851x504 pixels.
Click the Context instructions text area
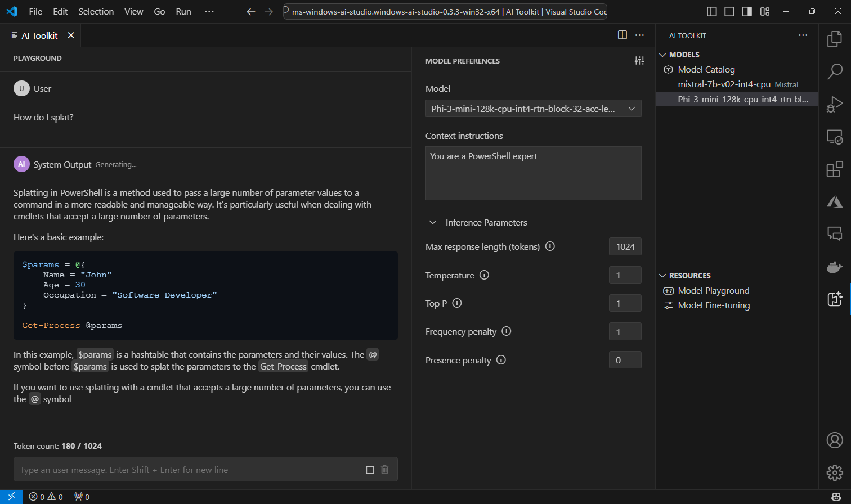tap(533, 173)
